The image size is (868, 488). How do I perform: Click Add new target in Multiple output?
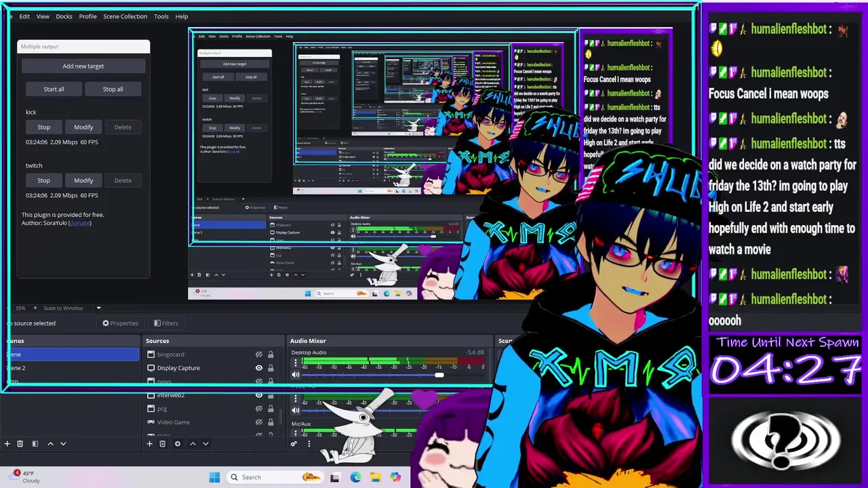click(83, 66)
